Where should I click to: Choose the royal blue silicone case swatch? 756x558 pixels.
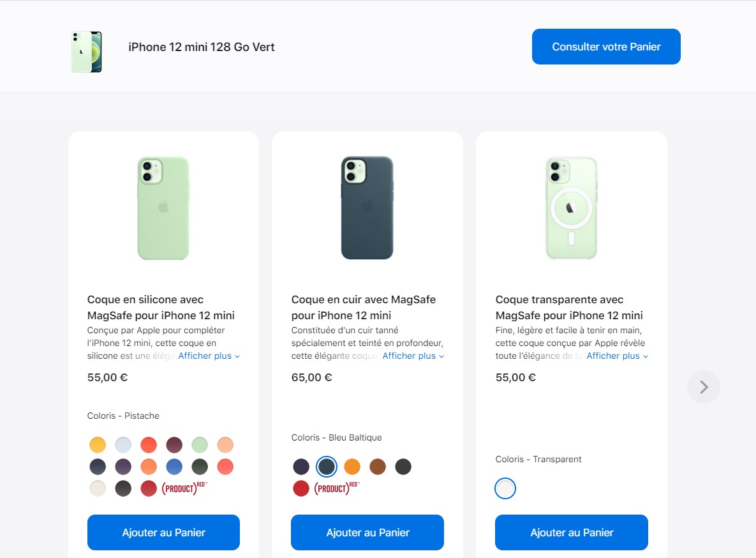coord(174,467)
